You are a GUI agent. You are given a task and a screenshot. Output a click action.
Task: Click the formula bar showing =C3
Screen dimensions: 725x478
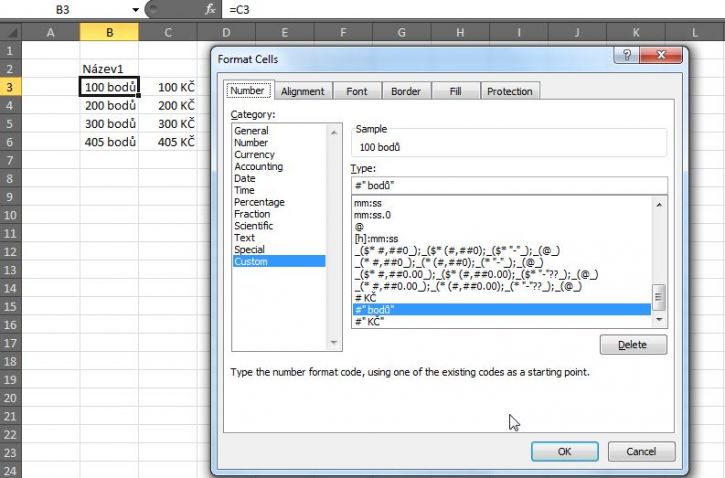473,10
